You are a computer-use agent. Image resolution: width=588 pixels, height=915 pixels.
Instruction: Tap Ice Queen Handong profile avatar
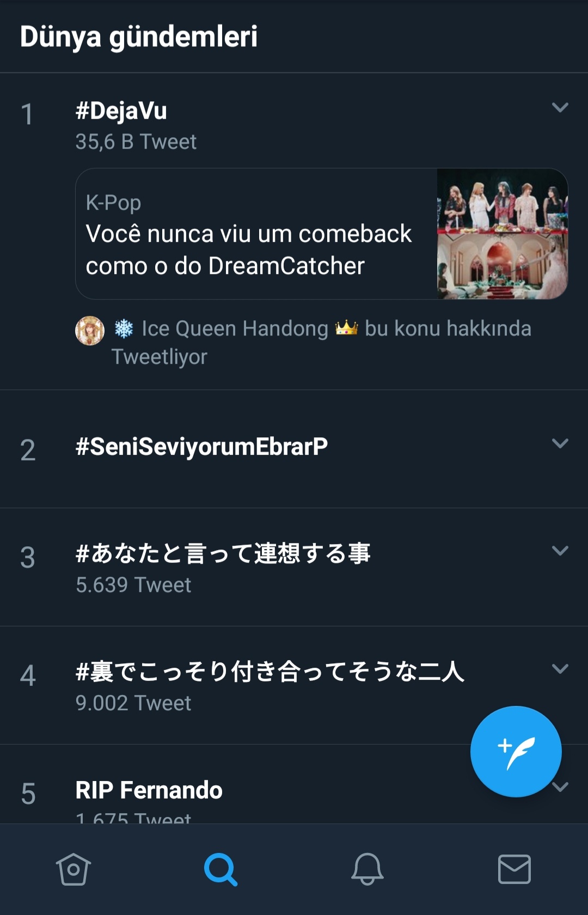pyautogui.click(x=90, y=331)
